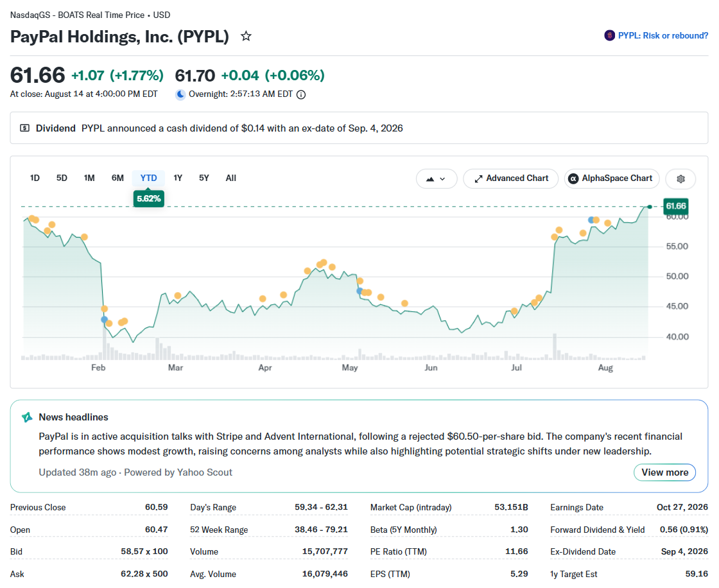Click Day's Range value 59.34 - 62.31
The height and width of the screenshot is (588, 719).
[321, 507]
